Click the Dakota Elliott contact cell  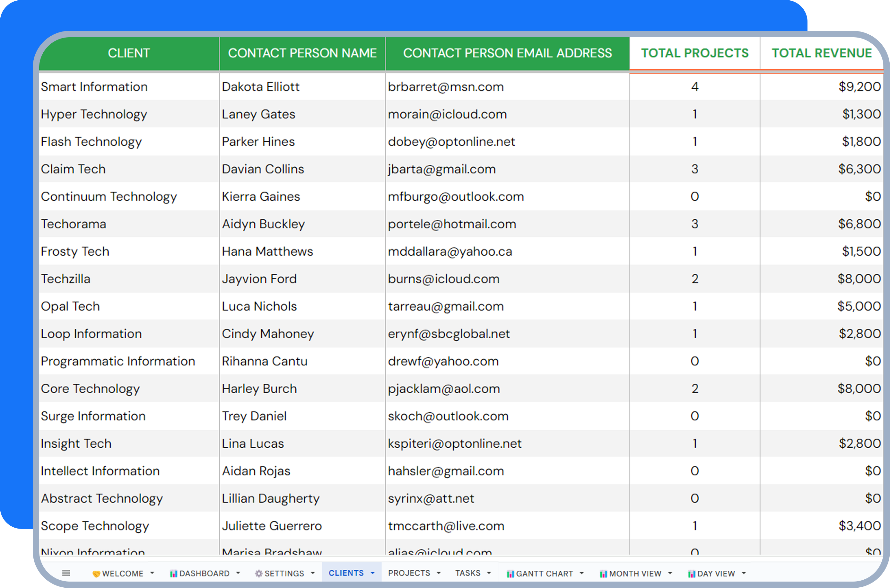pyautogui.click(x=302, y=87)
